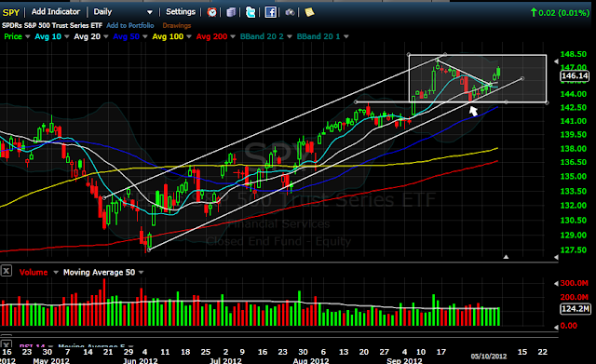The height and width of the screenshot is (364, 596).
Task: Open the yellow sticky note icon
Action: pyautogui.click(x=309, y=12)
